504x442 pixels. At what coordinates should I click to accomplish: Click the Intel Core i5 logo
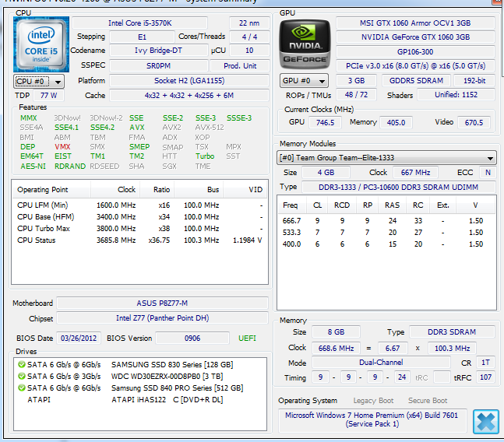coord(41,44)
